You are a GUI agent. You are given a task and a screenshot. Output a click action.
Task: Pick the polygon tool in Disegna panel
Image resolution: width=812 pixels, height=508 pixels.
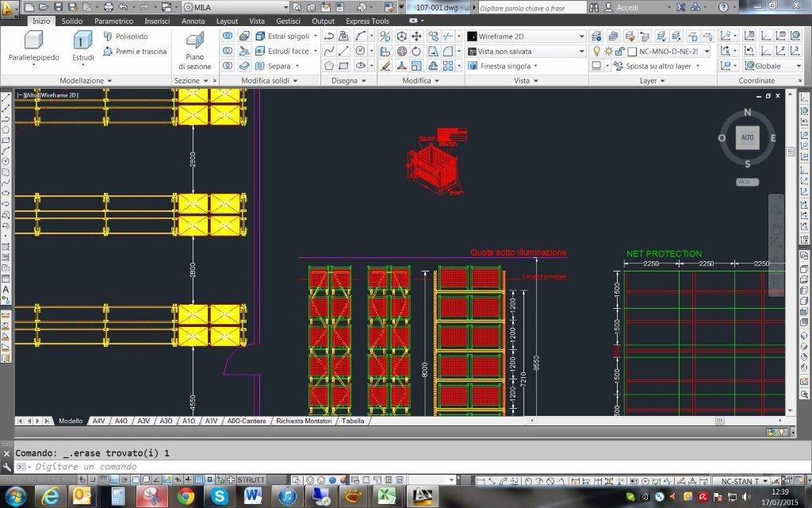(329, 66)
